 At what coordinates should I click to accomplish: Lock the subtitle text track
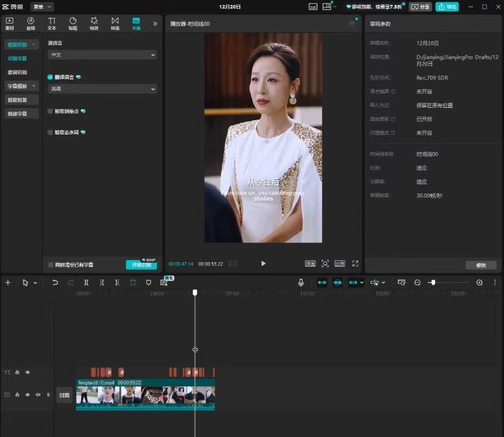pyautogui.click(x=17, y=373)
